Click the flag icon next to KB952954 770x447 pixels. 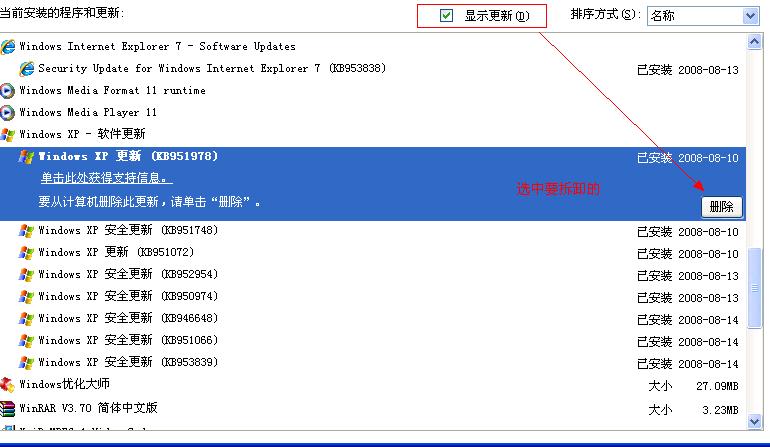click(x=26, y=275)
